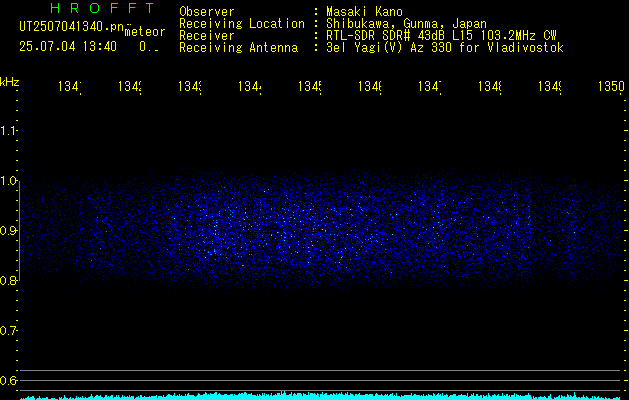Image resolution: width=629 pixels, height=400 pixels.
Task: Click the gray vertical bar beside 0.9 kHz
Action: [20, 230]
